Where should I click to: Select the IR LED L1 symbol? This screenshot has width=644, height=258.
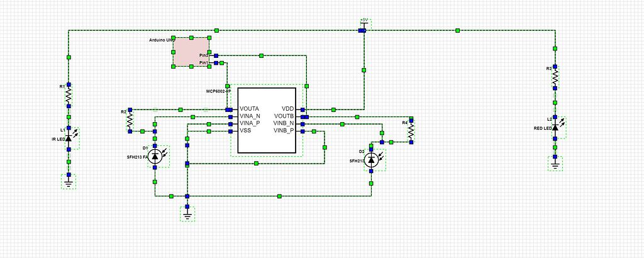[70, 138]
